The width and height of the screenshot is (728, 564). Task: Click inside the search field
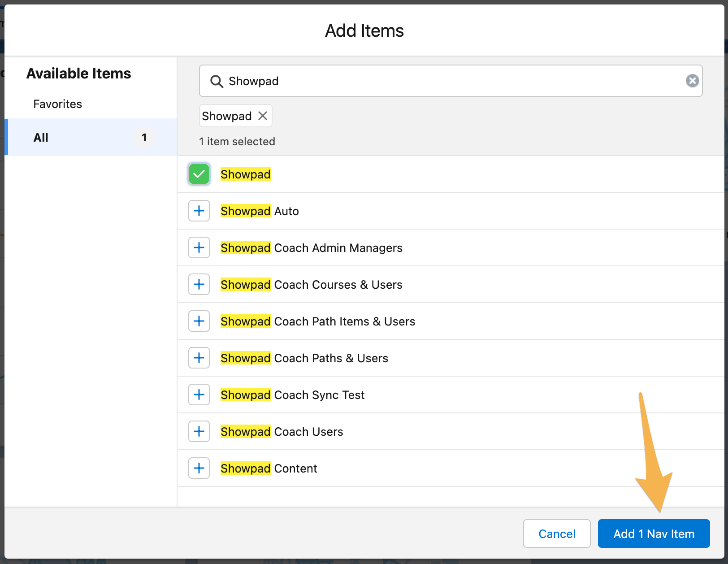pyautogui.click(x=403, y=81)
